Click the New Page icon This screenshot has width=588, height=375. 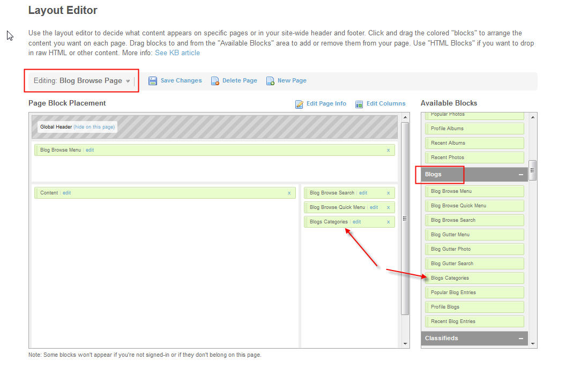(x=270, y=81)
